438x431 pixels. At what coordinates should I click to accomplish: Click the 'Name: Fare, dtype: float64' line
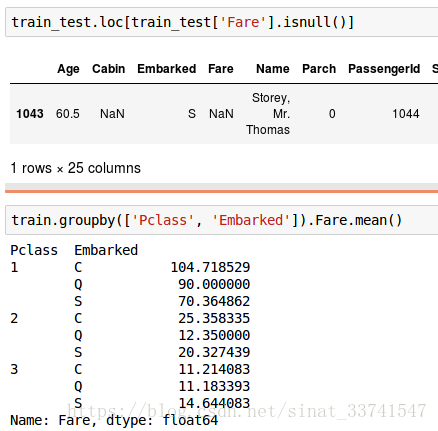pos(114,420)
